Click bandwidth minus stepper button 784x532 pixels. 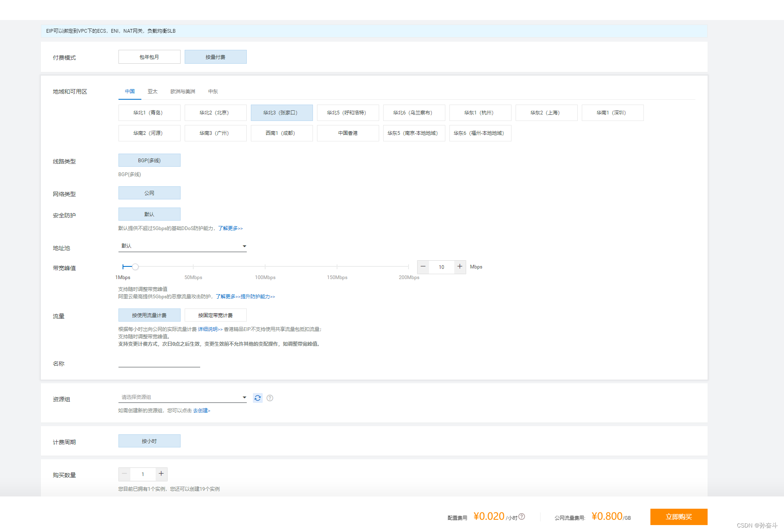tap(423, 267)
